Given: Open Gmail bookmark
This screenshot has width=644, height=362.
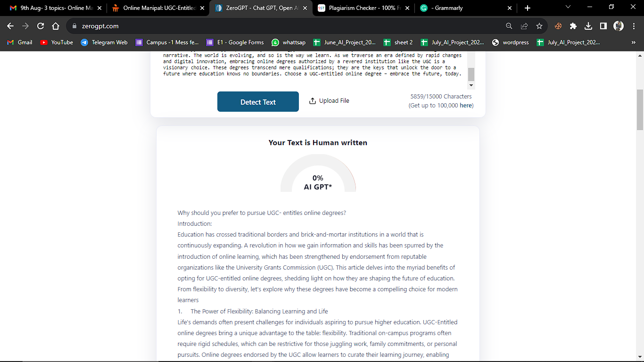Looking at the screenshot, I should [20, 42].
